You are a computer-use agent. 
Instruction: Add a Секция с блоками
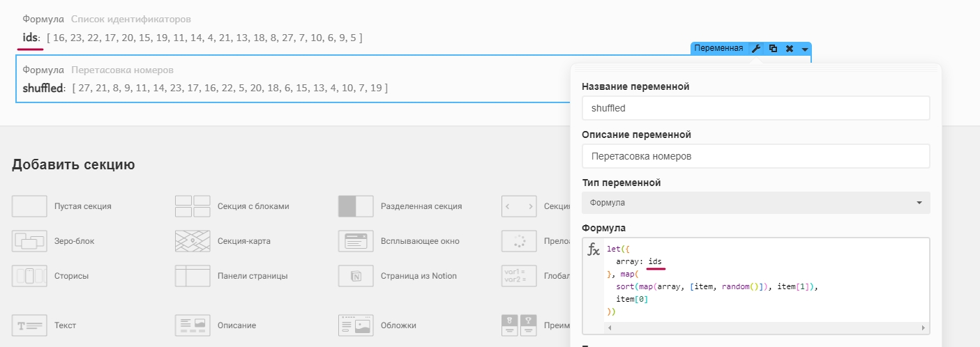pyautogui.click(x=232, y=206)
